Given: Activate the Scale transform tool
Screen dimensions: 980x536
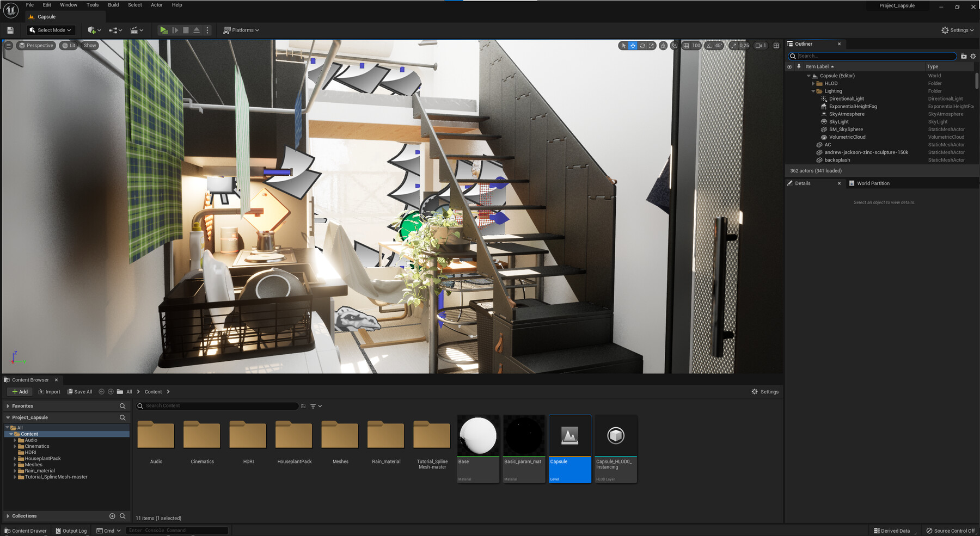Looking at the screenshot, I should [651, 46].
